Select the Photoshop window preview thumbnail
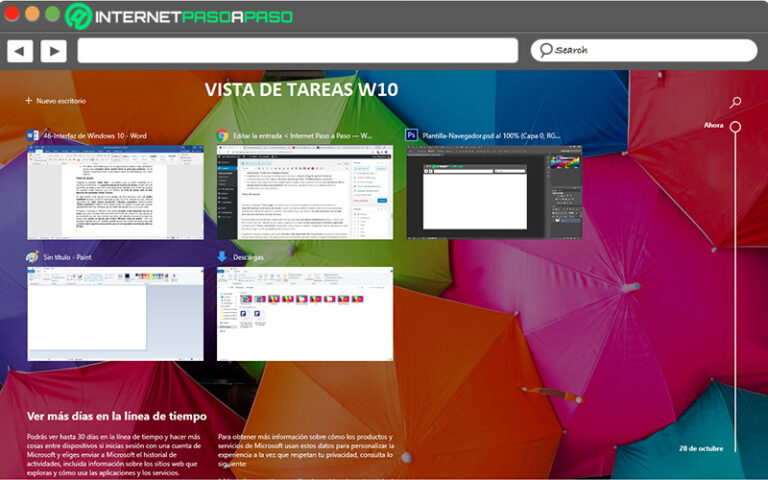 (x=493, y=192)
